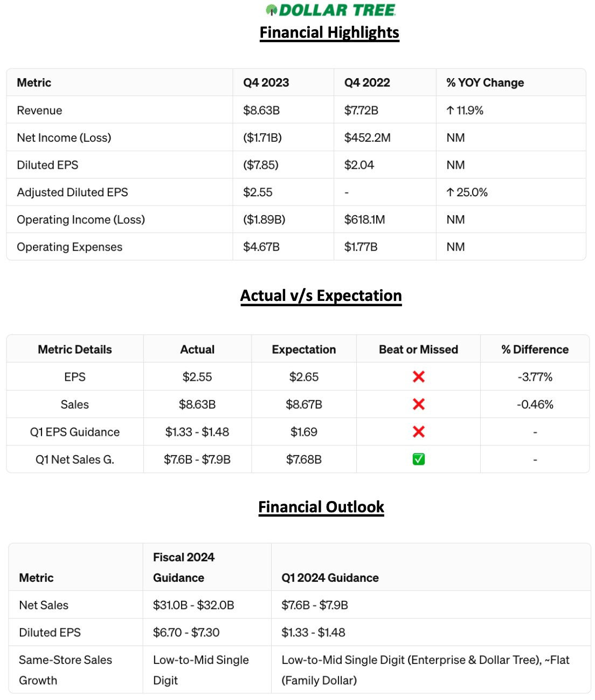Viewport: 595px width, 700px height.
Task: Select the Q4 2023 column header
Action: (x=266, y=83)
